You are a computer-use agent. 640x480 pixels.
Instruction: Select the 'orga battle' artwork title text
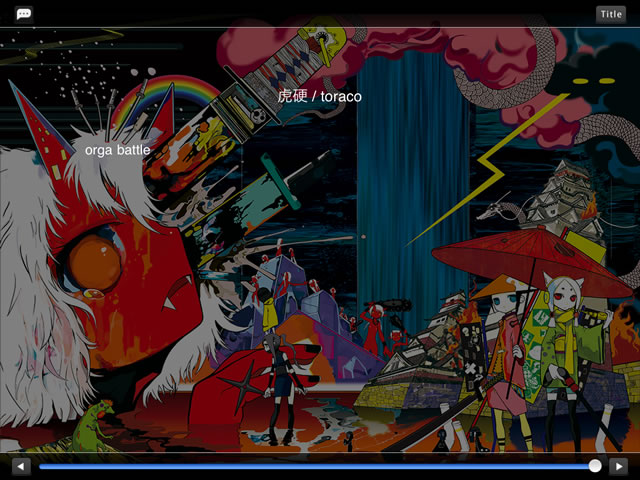118,150
